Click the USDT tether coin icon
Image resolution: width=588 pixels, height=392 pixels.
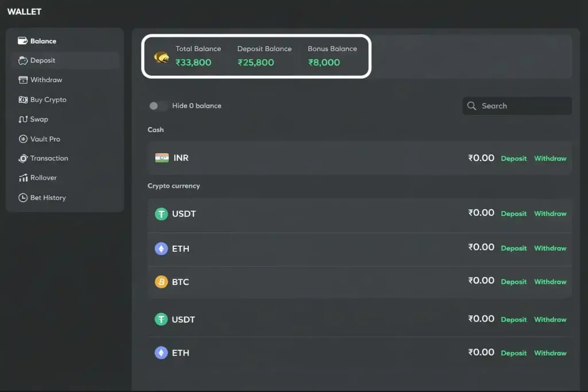pyautogui.click(x=161, y=214)
